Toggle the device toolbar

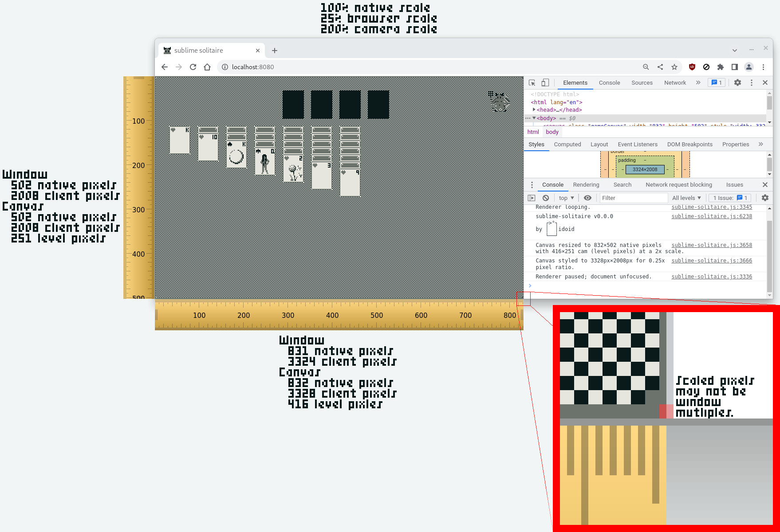click(545, 82)
